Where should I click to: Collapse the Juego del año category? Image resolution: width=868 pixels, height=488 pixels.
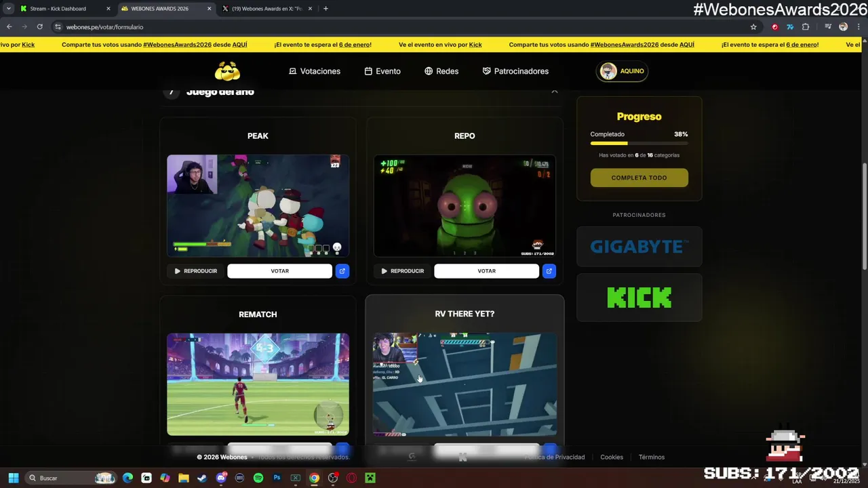tap(554, 91)
